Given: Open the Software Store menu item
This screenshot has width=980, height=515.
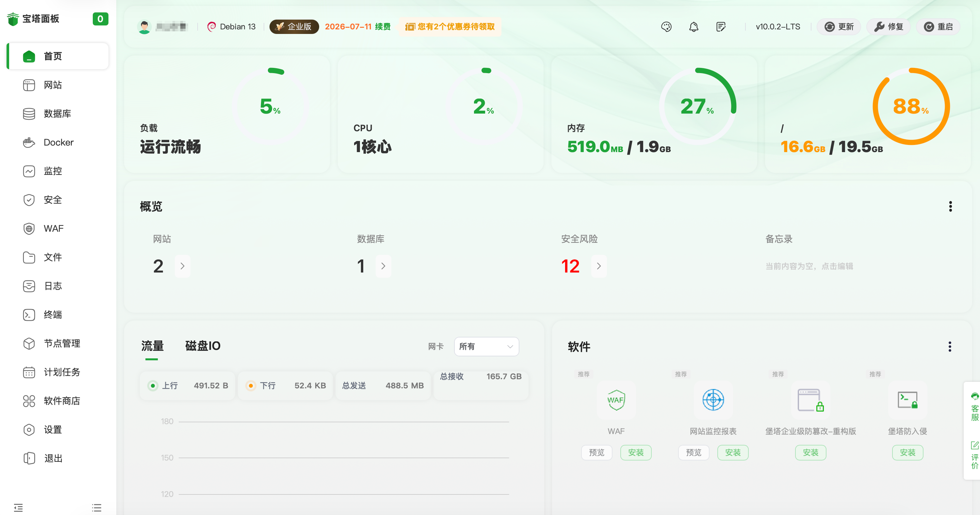Looking at the screenshot, I should pyautogui.click(x=62, y=400).
